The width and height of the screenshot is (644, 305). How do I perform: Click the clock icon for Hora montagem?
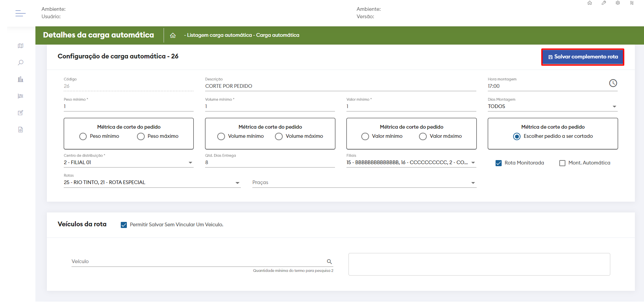pyautogui.click(x=613, y=83)
